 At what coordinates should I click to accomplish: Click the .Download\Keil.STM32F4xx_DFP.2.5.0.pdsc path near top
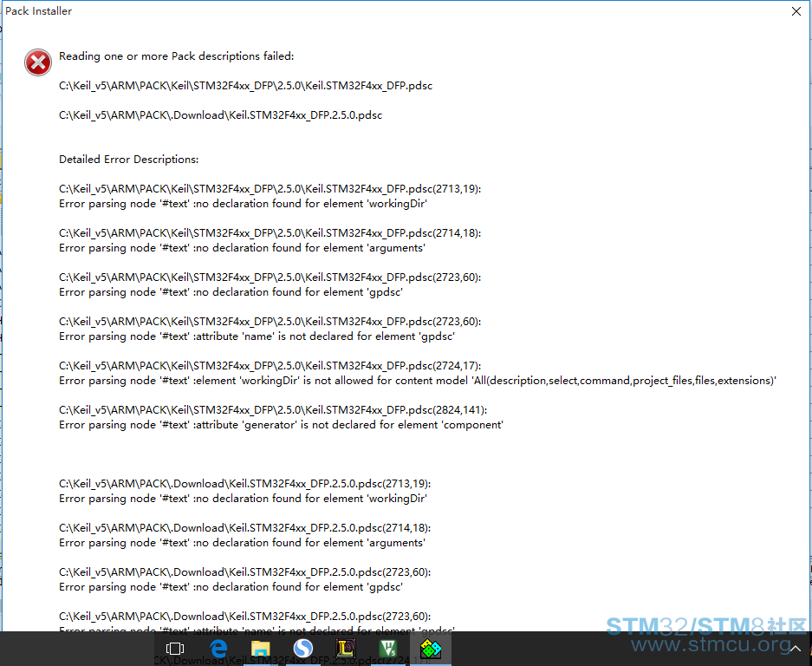(x=221, y=115)
